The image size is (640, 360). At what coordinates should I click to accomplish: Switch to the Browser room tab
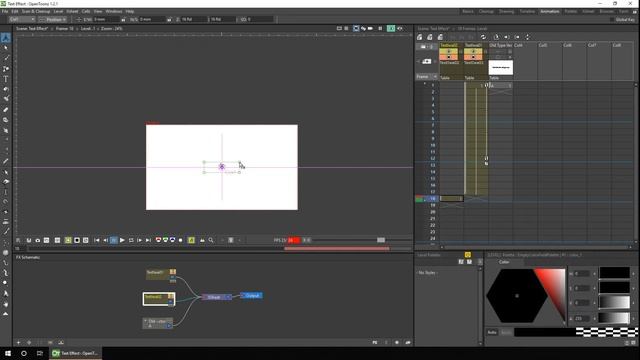(x=607, y=11)
